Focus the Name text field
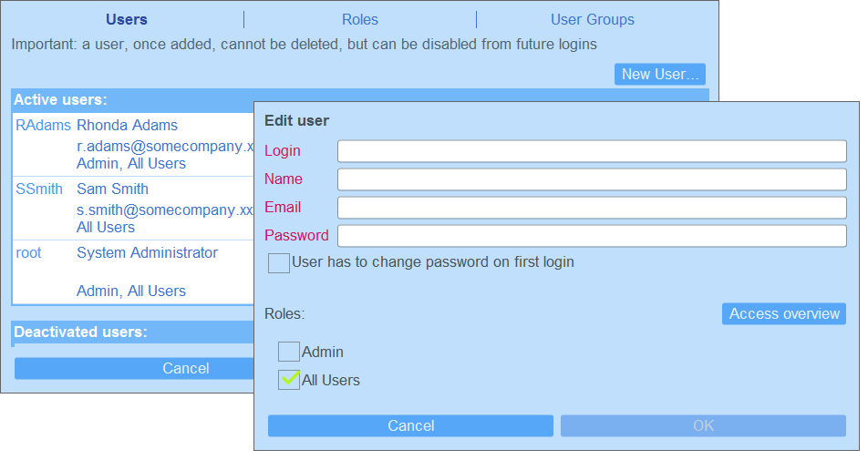The image size is (868, 460). coord(591,179)
